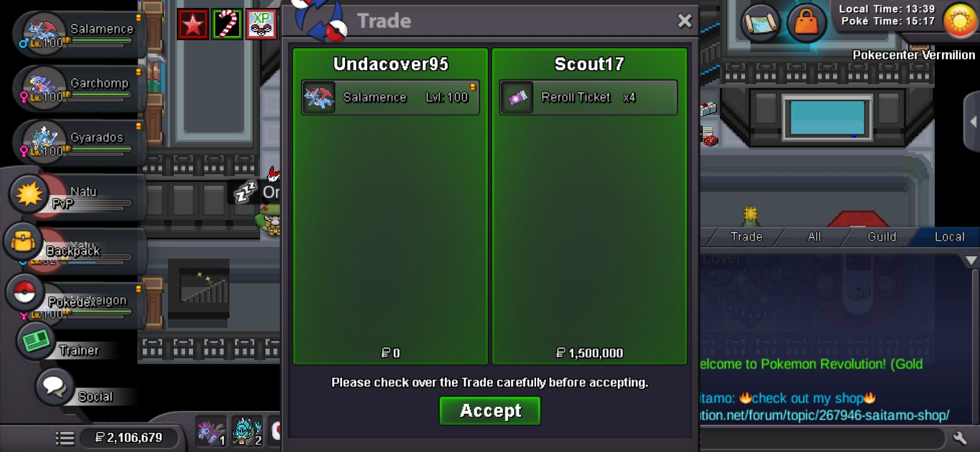Viewport: 980px width, 452px height.
Task: Open the Backpack icon
Action: pyautogui.click(x=23, y=242)
